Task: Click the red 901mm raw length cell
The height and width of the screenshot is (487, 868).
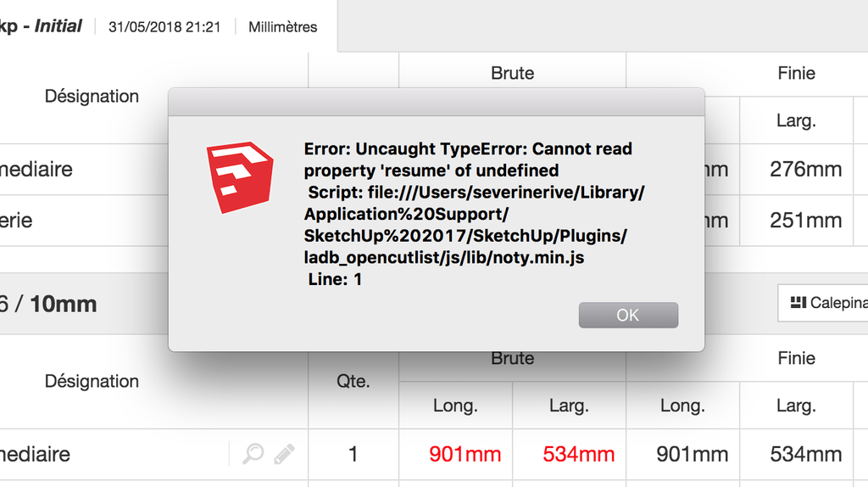Action: click(465, 454)
